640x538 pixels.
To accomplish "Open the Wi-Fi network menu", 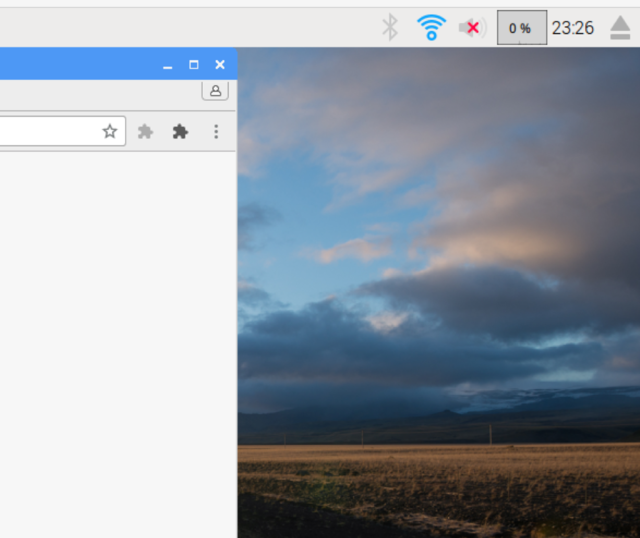I will click(431, 27).
